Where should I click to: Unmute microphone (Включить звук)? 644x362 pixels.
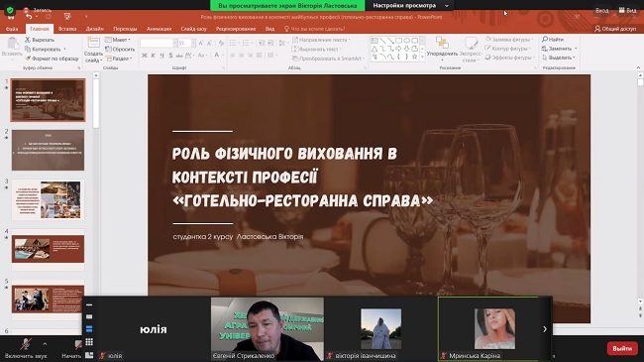(26, 348)
